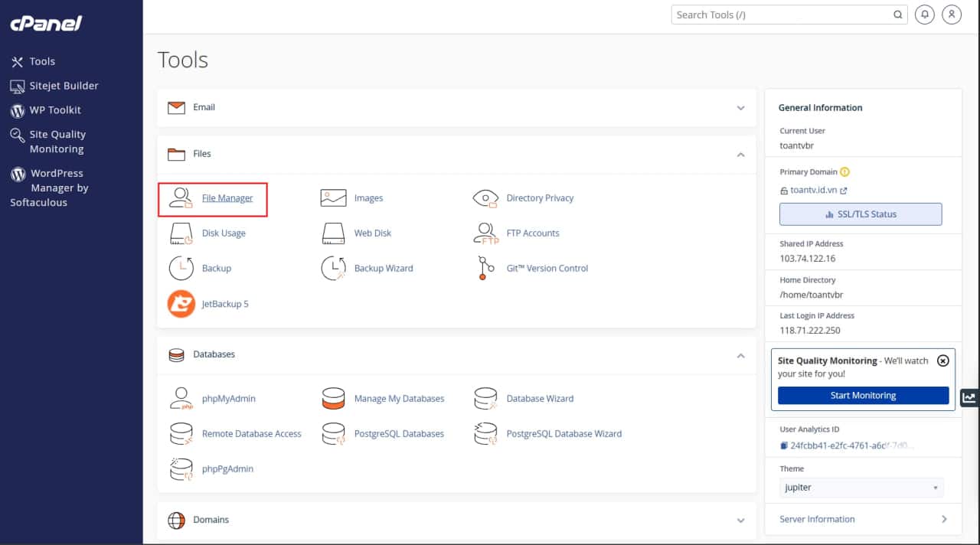Click the SSL/TLS Status button
The image size is (980, 545).
tap(861, 214)
